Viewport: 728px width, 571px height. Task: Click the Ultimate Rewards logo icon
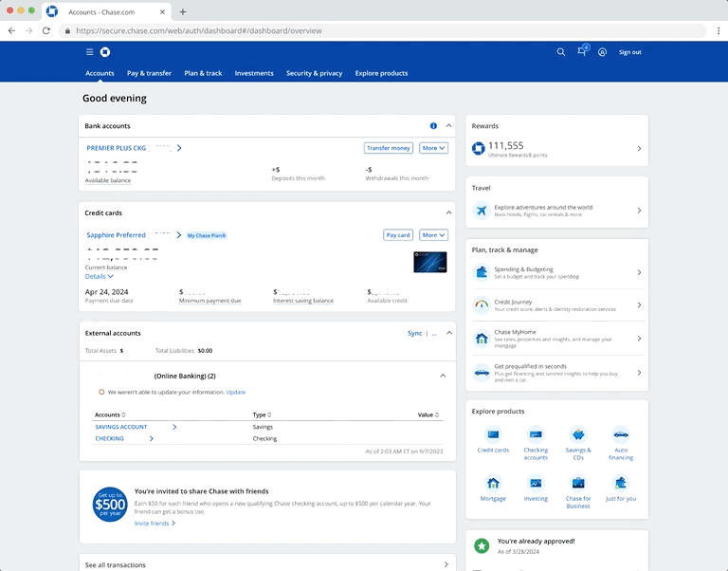click(478, 149)
